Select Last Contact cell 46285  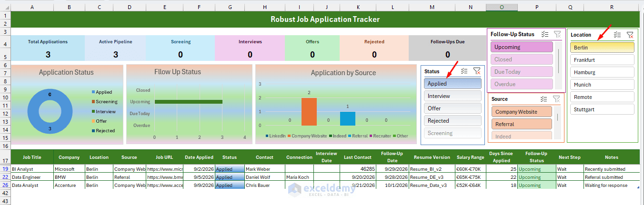tap(358, 169)
